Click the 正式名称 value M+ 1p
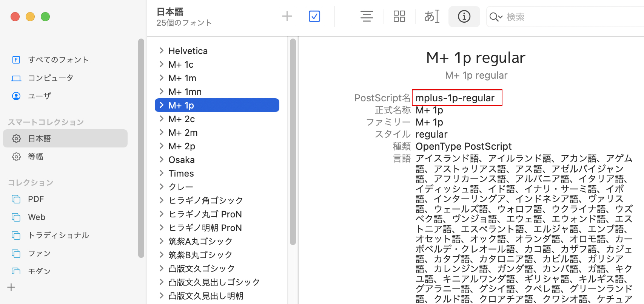 coord(429,110)
